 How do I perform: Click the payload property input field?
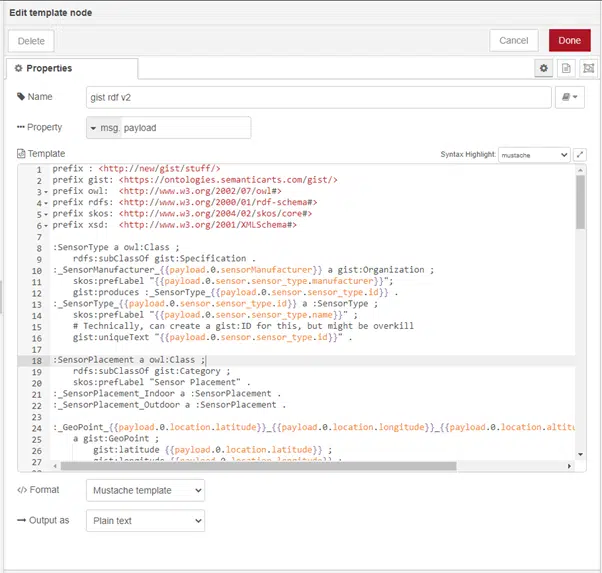click(186, 128)
